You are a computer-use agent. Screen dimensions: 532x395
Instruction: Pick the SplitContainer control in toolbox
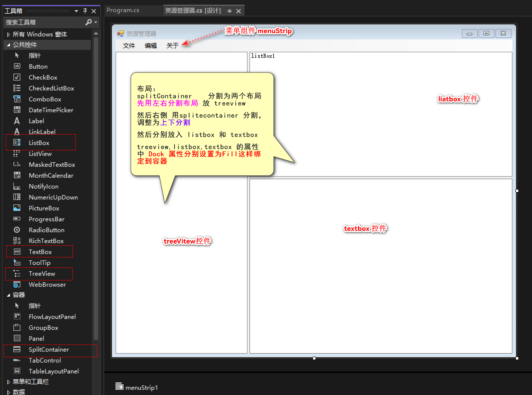coord(49,349)
